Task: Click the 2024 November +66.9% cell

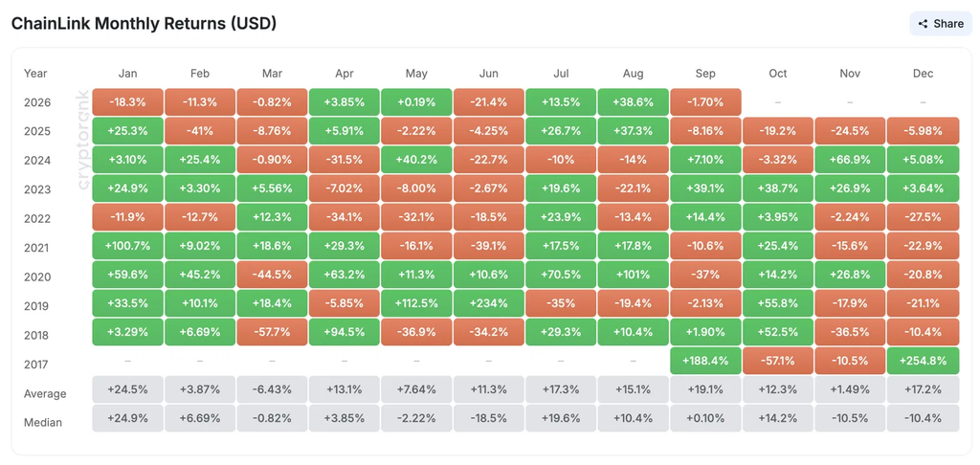Action: tap(850, 160)
